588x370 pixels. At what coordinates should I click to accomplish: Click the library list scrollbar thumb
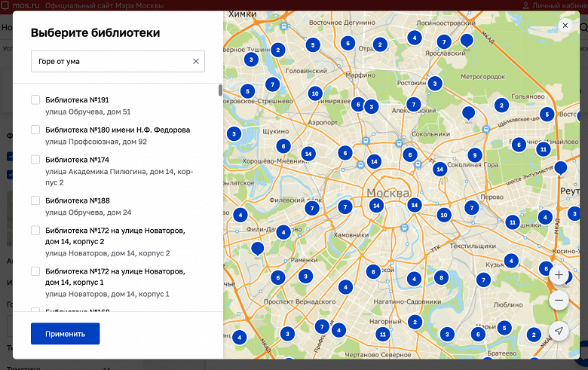pos(220,90)
